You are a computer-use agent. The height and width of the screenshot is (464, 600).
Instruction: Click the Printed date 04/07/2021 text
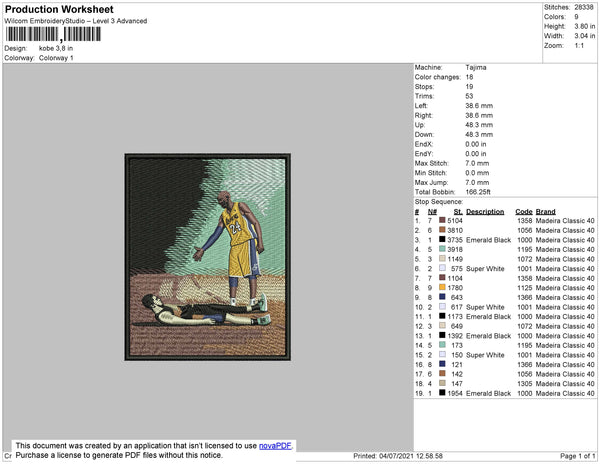pos(398,456)
